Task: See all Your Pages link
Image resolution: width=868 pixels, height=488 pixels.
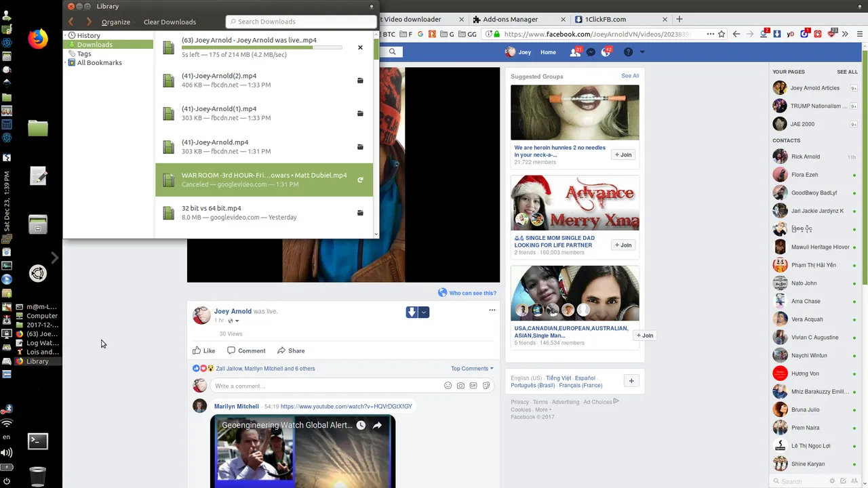Action: point(847,72)
